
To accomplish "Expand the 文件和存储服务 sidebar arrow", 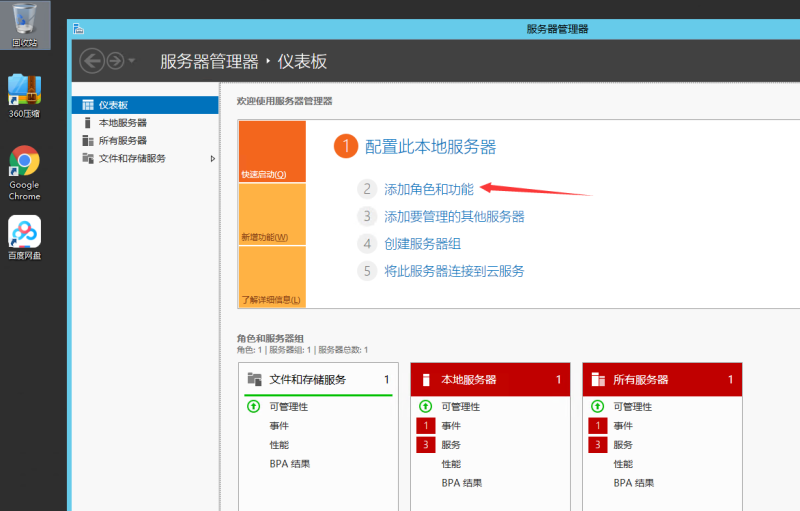I will 213,159.
